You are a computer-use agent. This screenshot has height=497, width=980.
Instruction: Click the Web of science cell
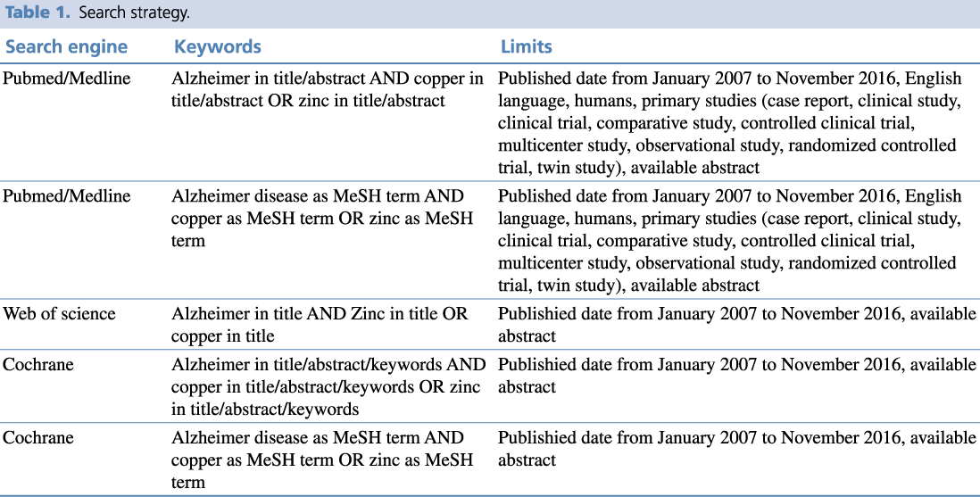click(x=60, y=314)
